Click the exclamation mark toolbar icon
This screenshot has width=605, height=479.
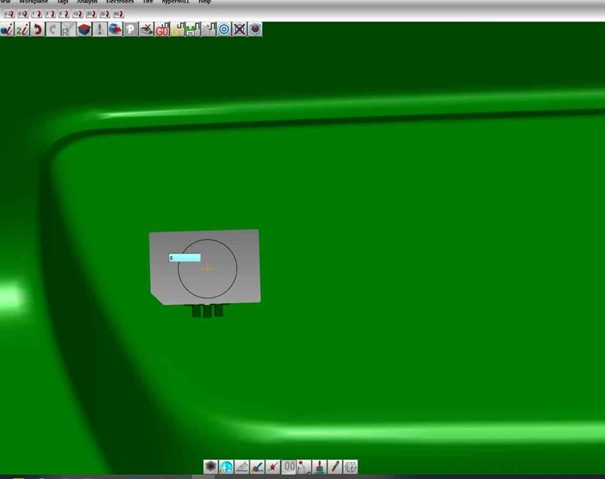click(x=100, y=30)
